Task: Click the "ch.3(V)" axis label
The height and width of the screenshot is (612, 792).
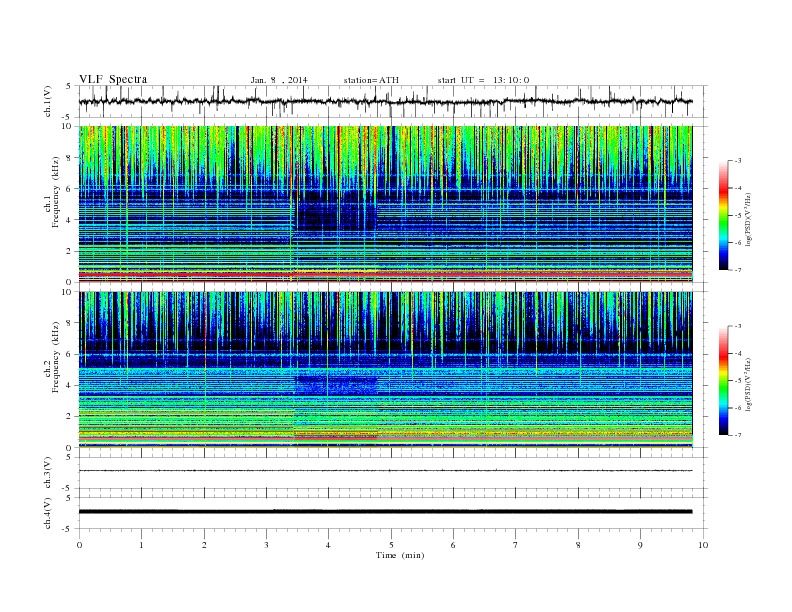Action: [x=48, y=473]
